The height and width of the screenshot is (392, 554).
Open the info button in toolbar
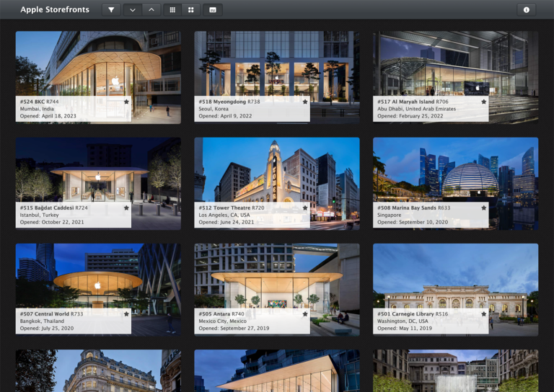[x=527, y=10]
